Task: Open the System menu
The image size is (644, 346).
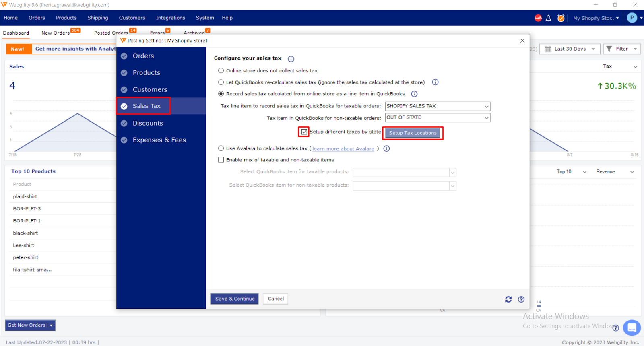Action: 205,18
